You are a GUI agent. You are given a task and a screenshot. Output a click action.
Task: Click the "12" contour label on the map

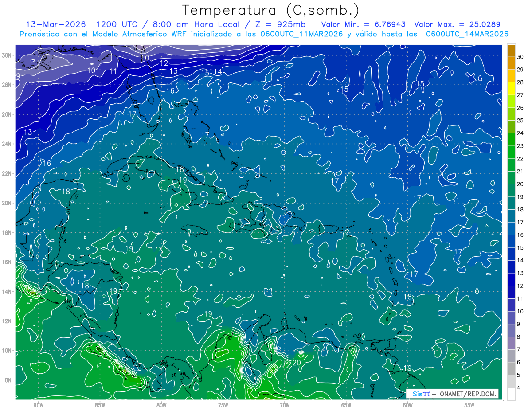point(164,63)
